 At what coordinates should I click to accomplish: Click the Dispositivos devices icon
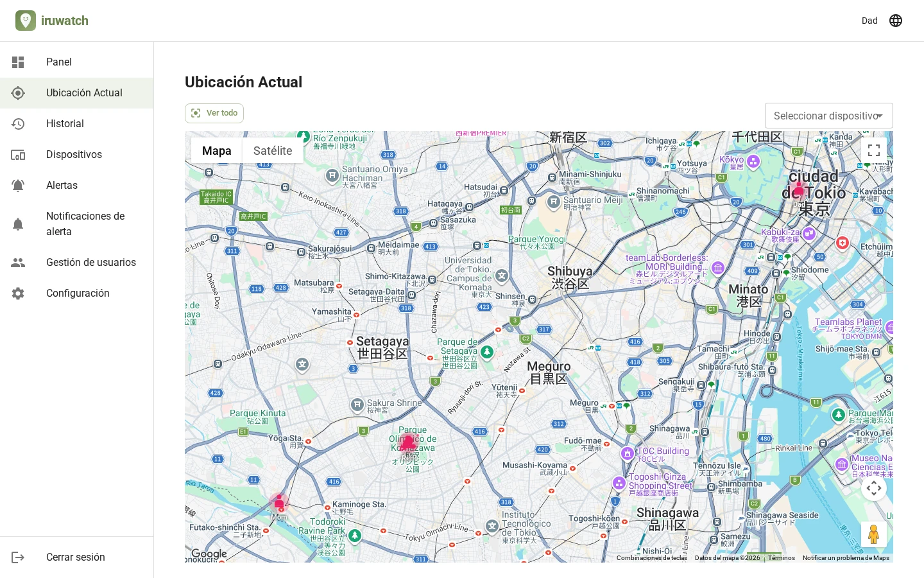(x=18, y=155)
